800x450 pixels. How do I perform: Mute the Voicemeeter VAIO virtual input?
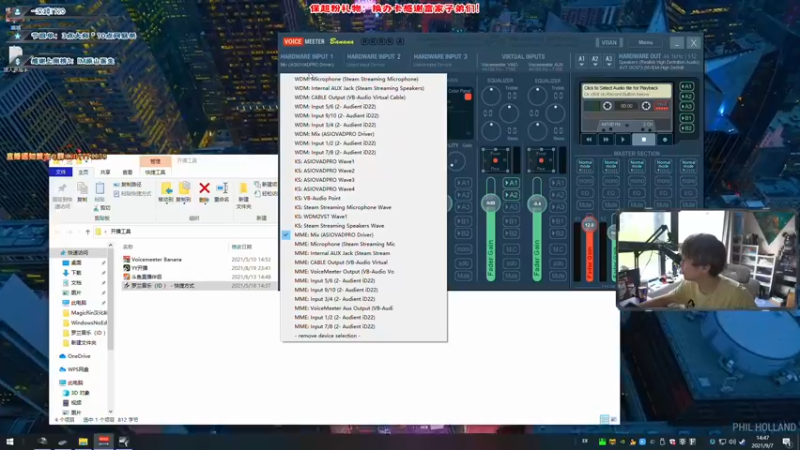(511, 276)
